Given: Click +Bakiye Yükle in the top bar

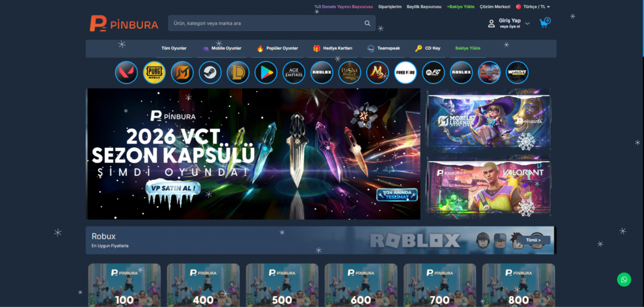Looking at the screenshot, I should (x=460, y=6).
